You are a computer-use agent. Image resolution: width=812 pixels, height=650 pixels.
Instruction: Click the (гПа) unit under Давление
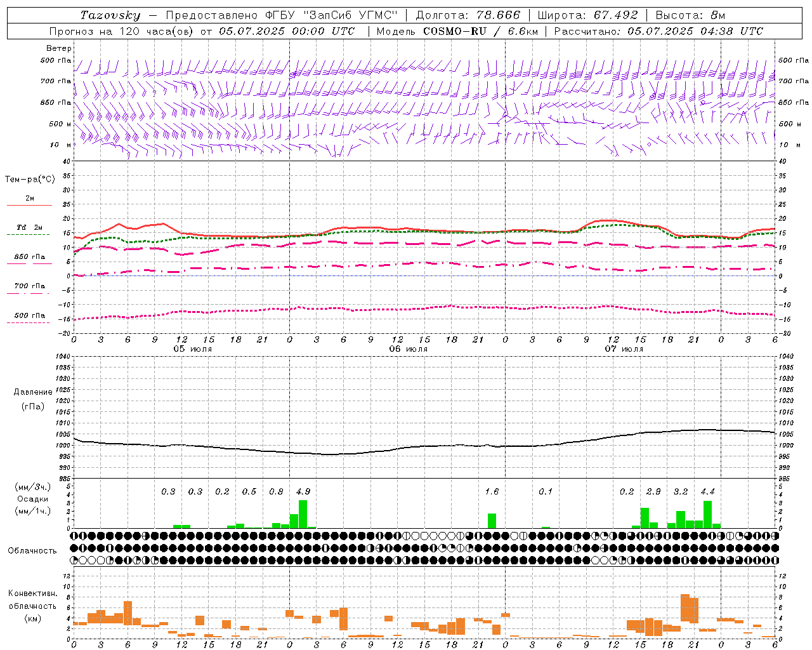point(33,406)
